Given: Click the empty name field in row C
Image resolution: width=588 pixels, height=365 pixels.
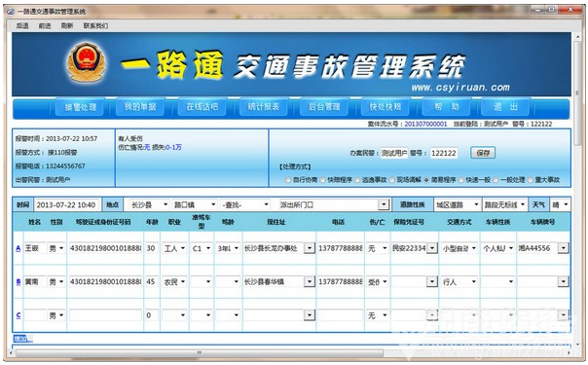Looking at the screenshot, I should (35, 315).
